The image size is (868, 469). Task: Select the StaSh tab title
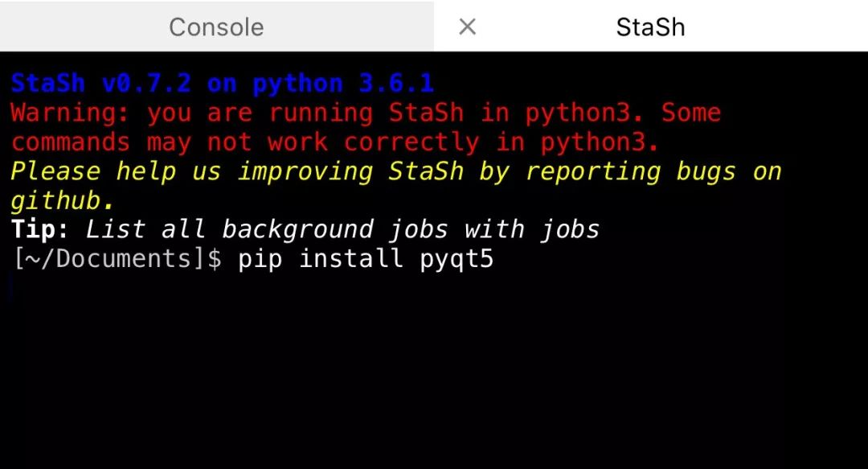coord(650,27)
